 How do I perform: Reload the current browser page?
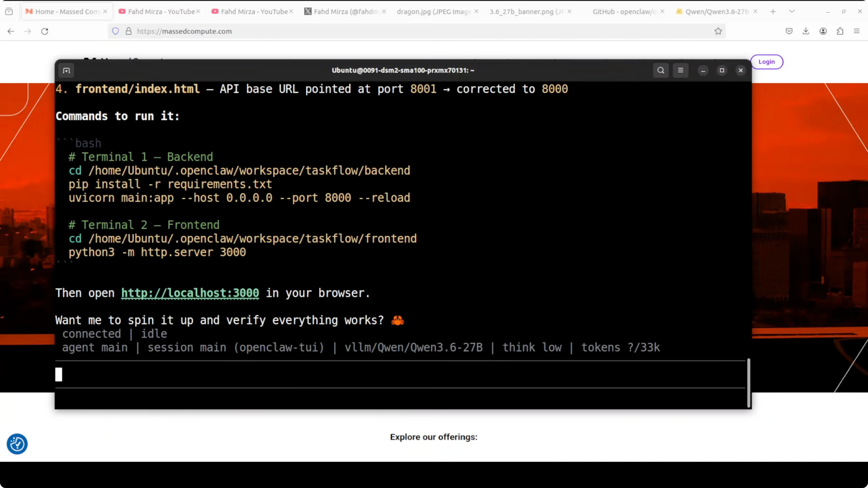pos(45,31)
